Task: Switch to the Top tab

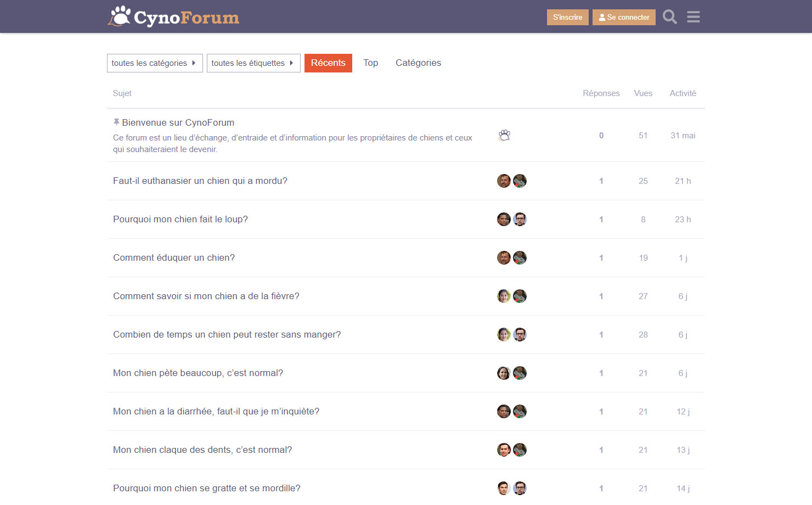Action: (370, 63)
